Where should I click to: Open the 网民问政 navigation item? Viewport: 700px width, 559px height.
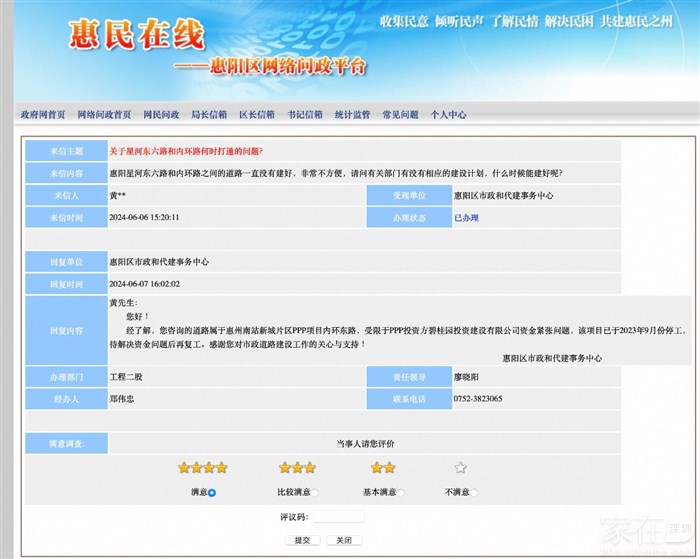coord(161,115)
